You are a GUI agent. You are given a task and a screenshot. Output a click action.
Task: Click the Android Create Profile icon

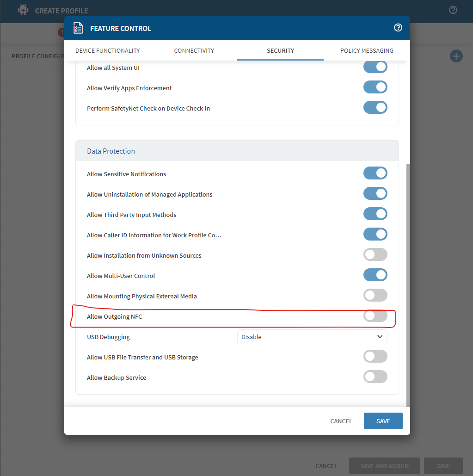point(23,10)
